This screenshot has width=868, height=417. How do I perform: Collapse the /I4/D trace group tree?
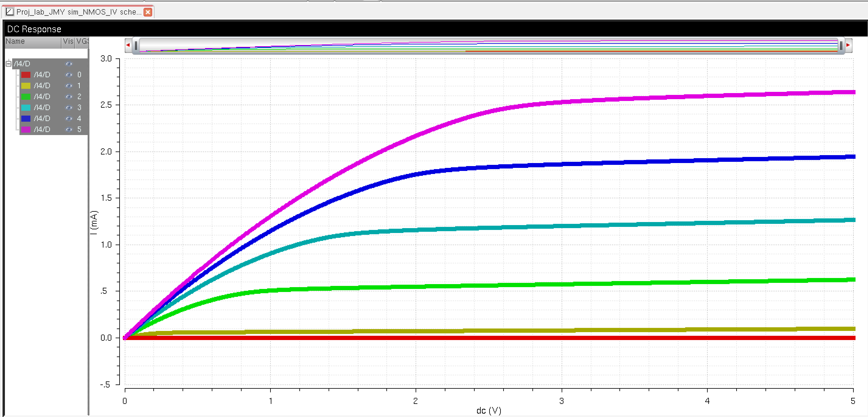point(9,64)
